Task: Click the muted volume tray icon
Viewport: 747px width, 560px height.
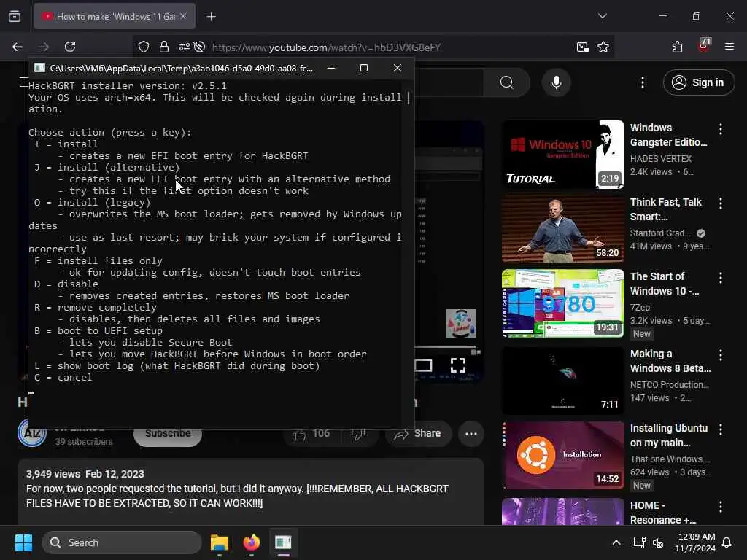Action: click(x=658, y=542)
